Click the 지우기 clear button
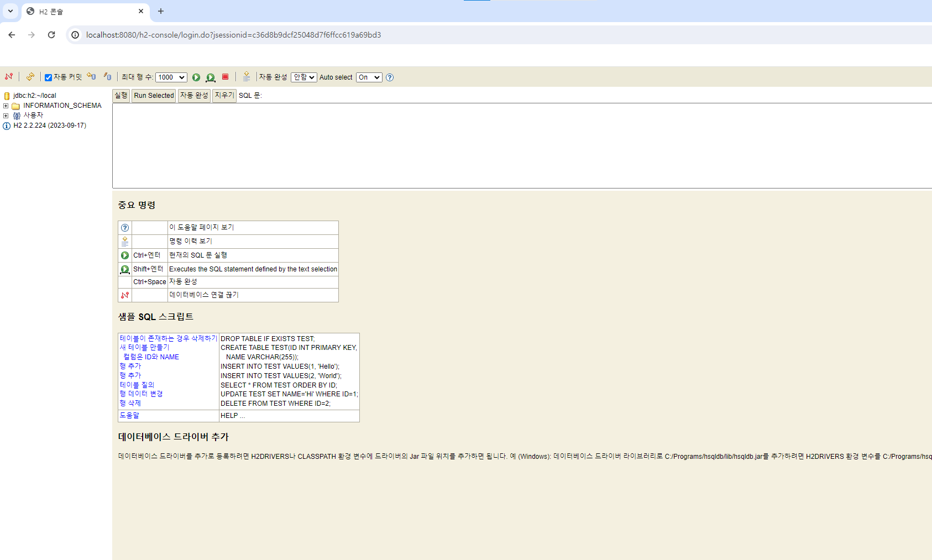The width and height of the screenshot is (932, 560). point(224,96)
